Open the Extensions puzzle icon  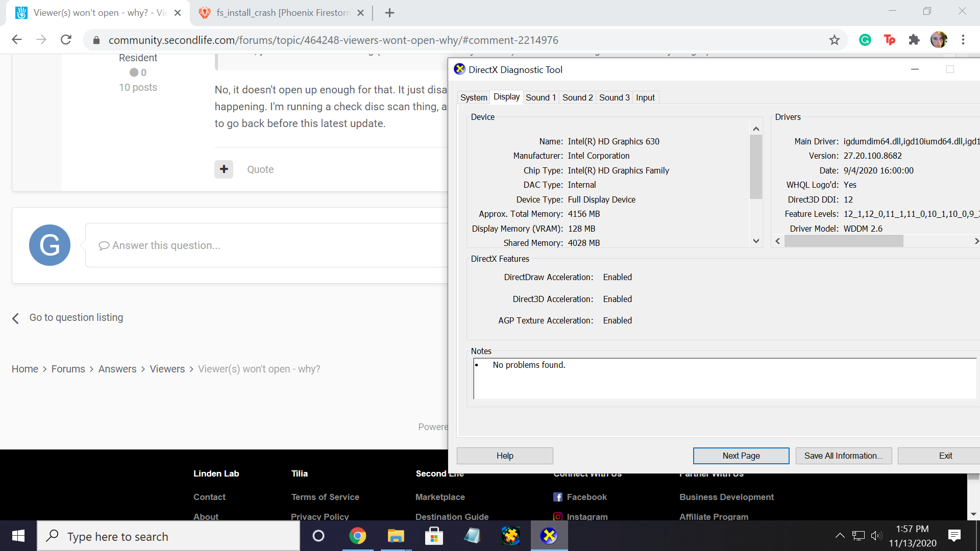[x=914, y=40]
